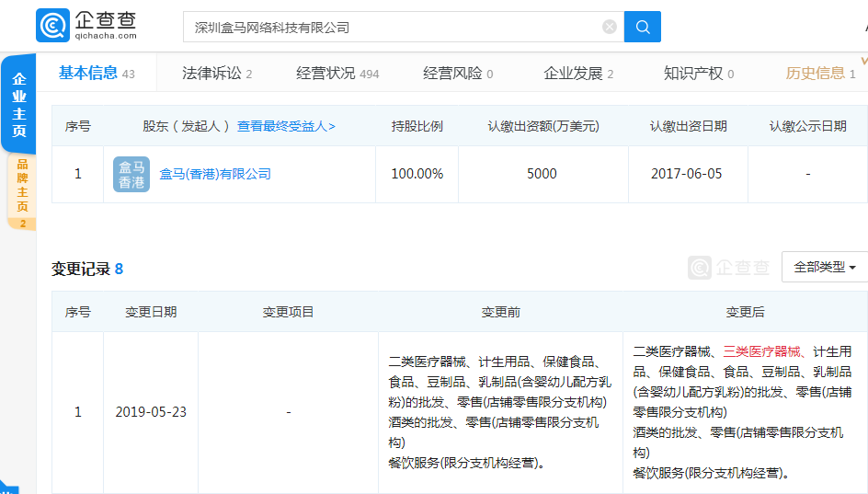Click the 变更项目 column header
The height and width of the screenshot is (494, 868).
(288, 313)
